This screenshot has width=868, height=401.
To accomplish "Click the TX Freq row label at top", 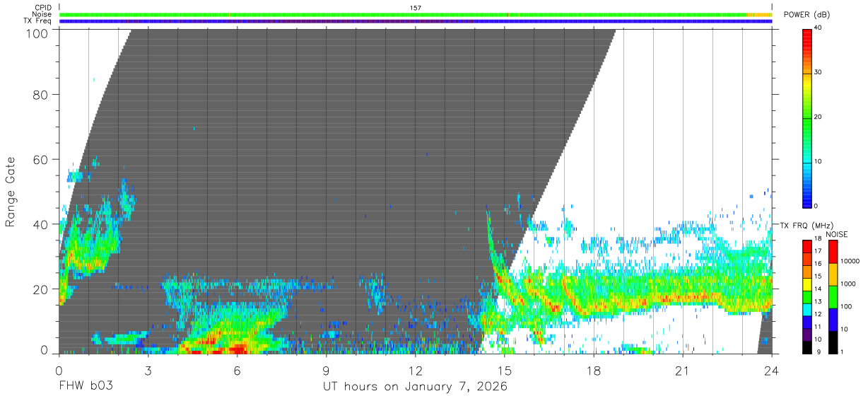I will [x=38, y=21].
